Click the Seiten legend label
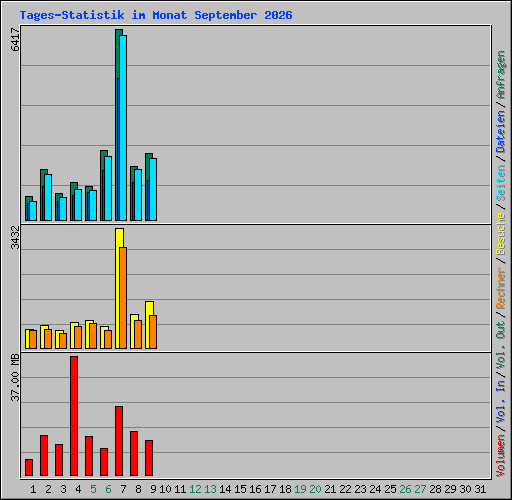 tap(501, 183)
